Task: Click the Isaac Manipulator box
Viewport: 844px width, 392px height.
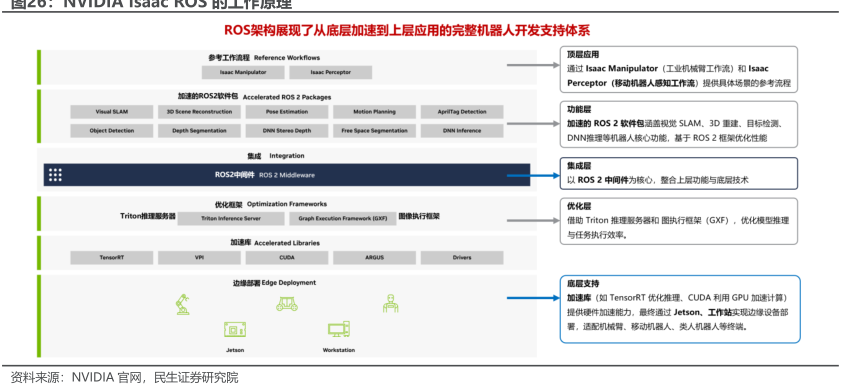Action: pos(243,72)
